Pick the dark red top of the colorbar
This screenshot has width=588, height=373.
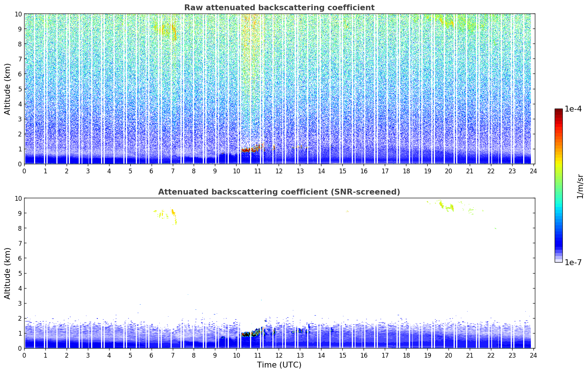558,111
